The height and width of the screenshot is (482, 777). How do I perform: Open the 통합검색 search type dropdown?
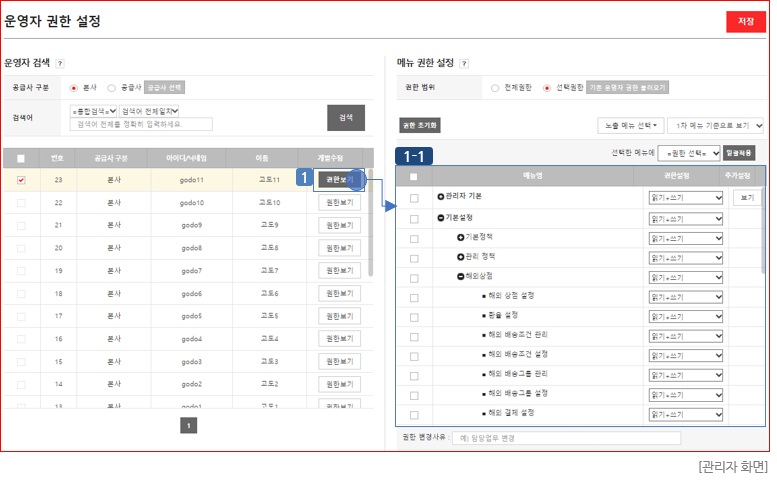pyautogui.click(x=93, y=110)
